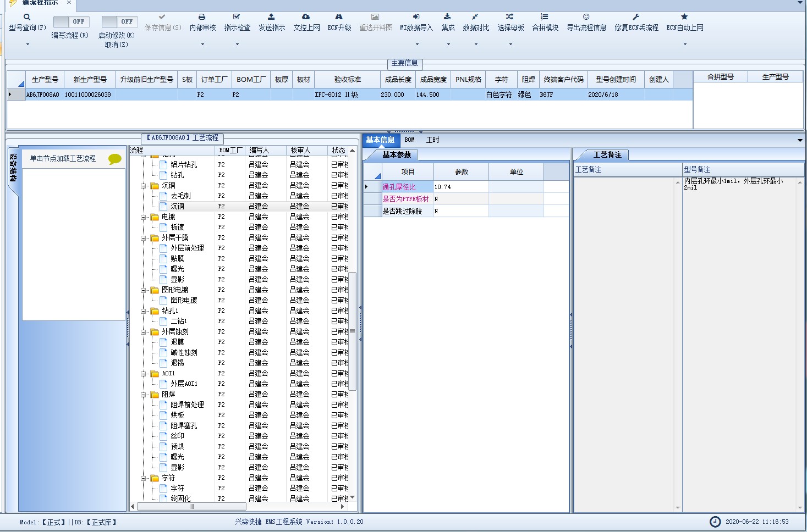
Task: Open dropdown arrow under 型号查询
Action: pyautogui.click(x=28, y=44)
